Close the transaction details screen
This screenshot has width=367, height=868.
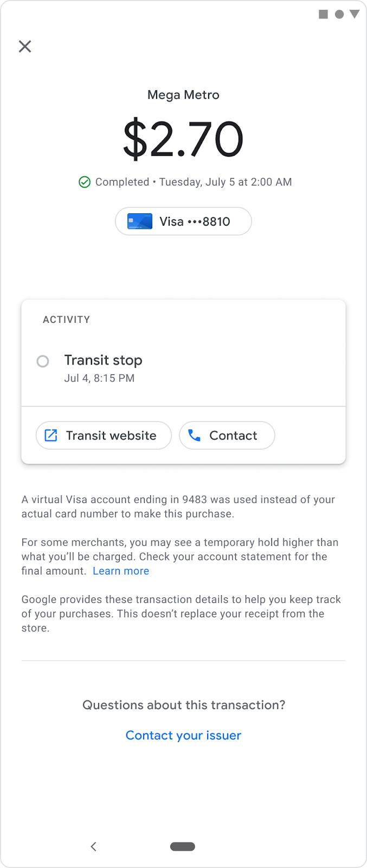[x=25, y=47]
